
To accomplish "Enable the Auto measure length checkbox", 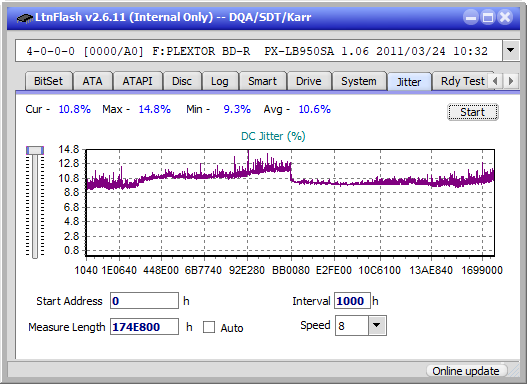I will pyautogui.click(x=209, y=327).
